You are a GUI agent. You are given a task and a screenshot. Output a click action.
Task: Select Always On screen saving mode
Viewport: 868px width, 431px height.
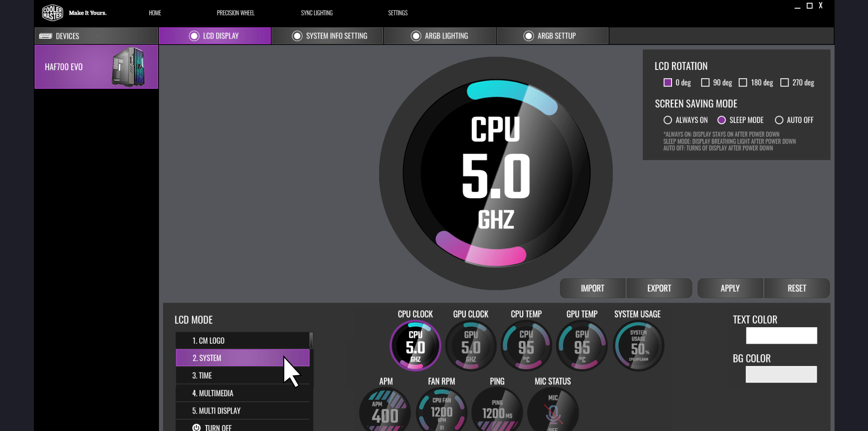pos(668,120)
